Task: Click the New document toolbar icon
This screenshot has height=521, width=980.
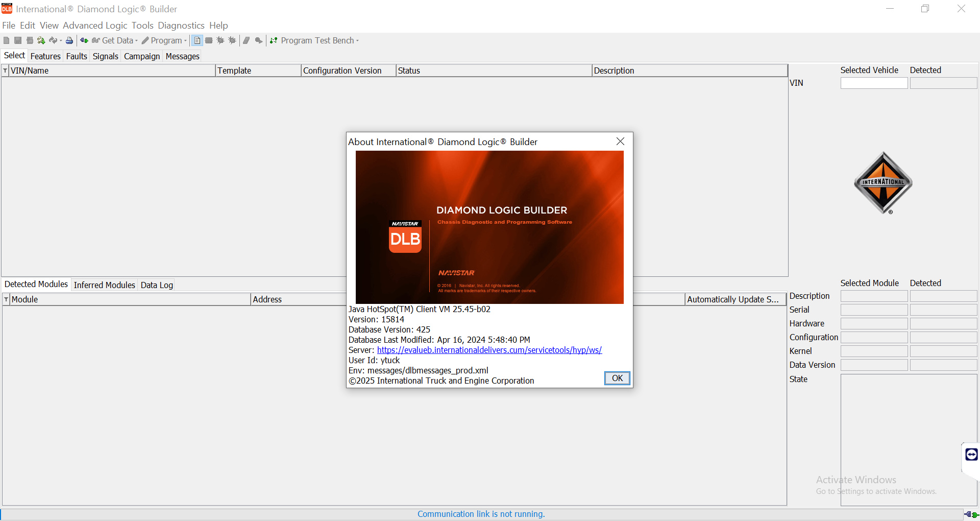Action: (x=7, y=40)
